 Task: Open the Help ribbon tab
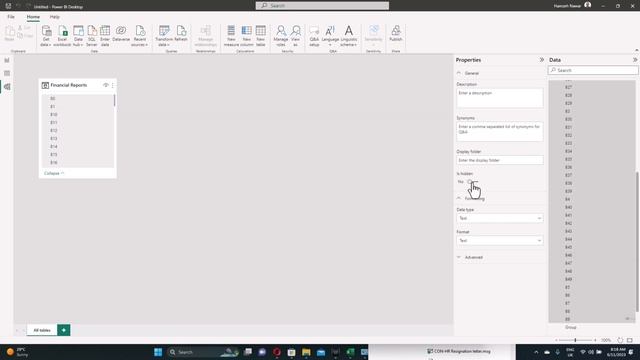coord(54,17)
